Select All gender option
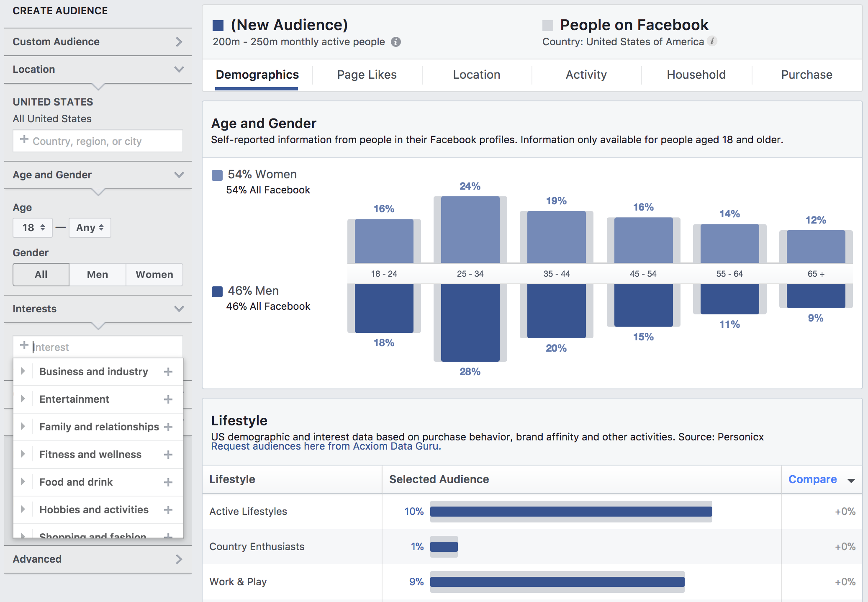 [x=41, y=275]
